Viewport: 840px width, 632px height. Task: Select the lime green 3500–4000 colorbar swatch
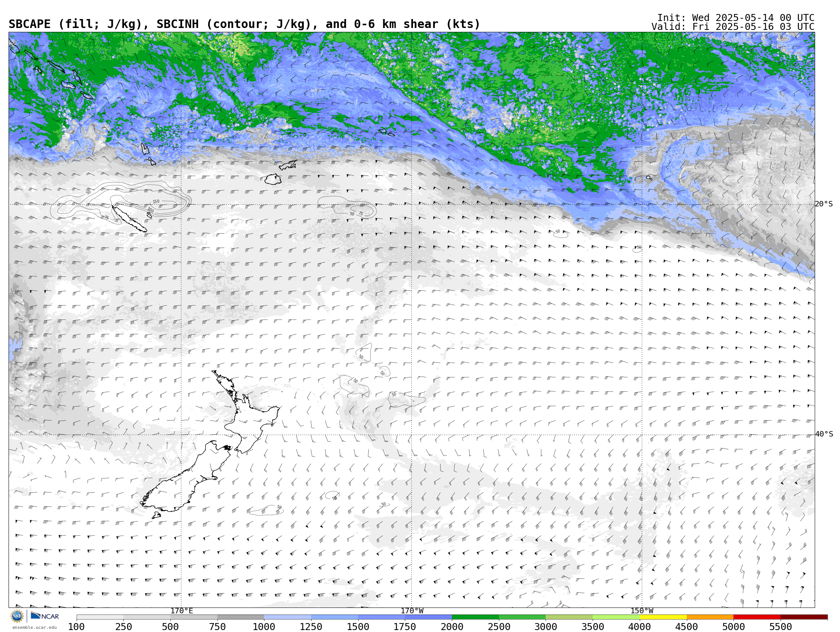coord(616,617)
